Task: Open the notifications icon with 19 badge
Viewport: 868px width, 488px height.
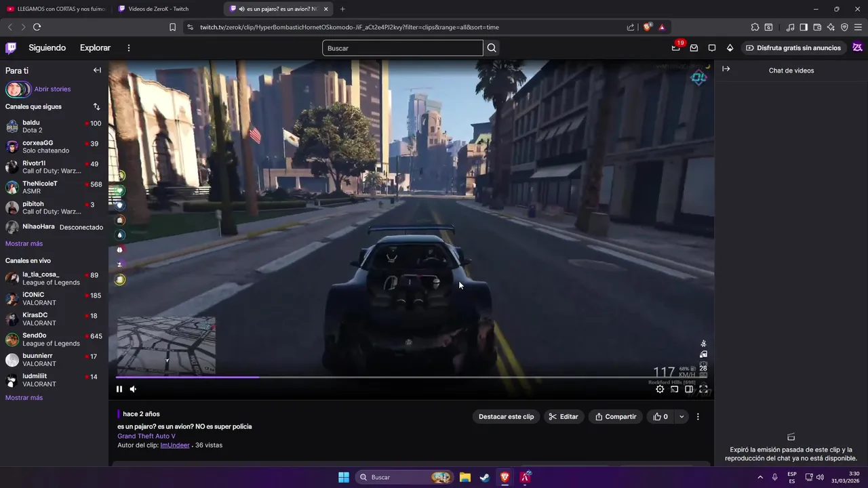Action: pyautogui.click(x=676, y=47)
